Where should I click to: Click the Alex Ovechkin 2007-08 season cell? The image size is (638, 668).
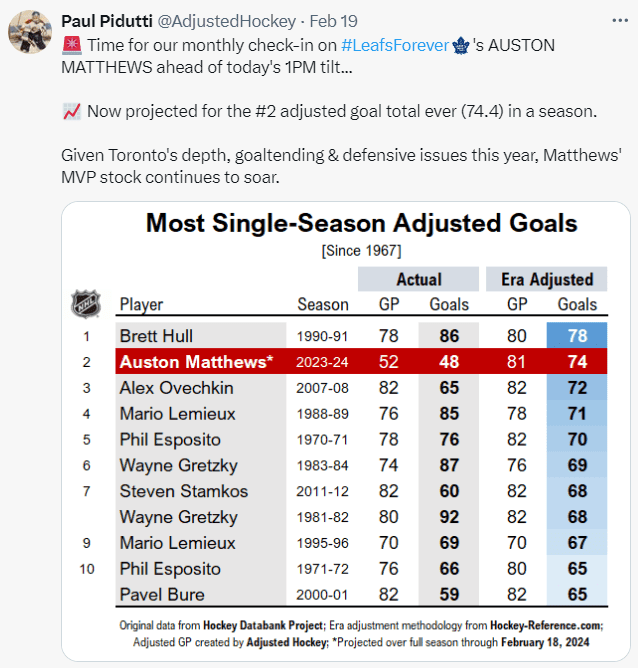[323, 388]
